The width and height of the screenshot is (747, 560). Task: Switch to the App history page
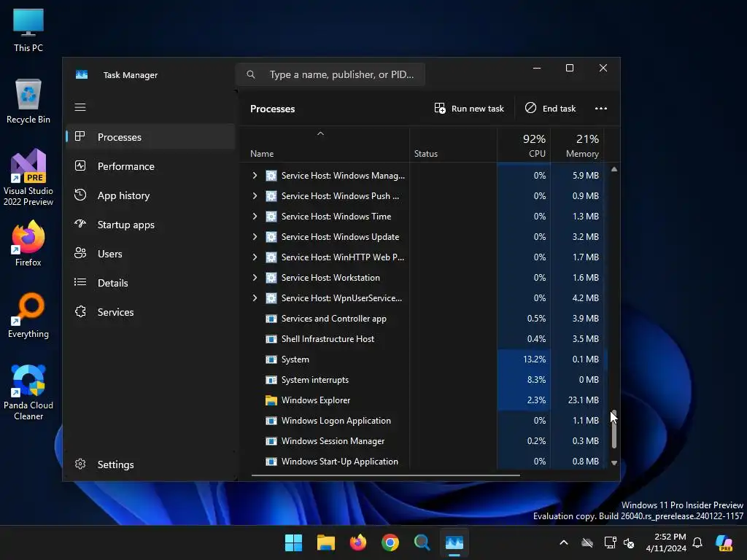(150, 195)
